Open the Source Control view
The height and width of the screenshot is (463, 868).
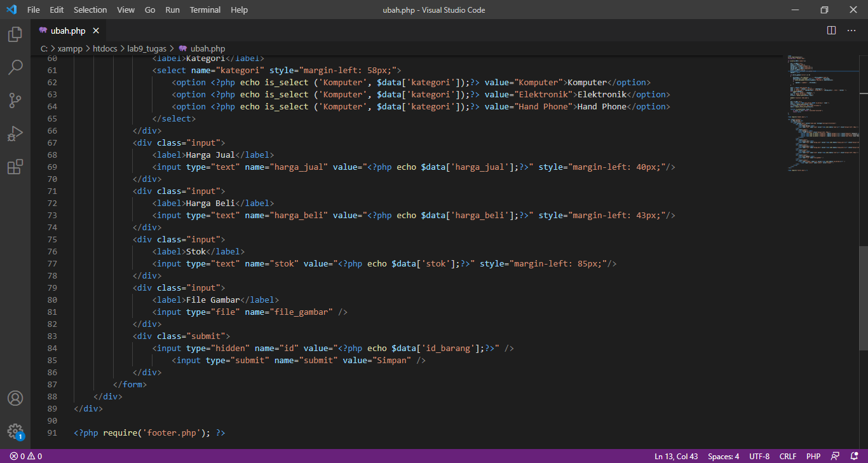[15, 100]
